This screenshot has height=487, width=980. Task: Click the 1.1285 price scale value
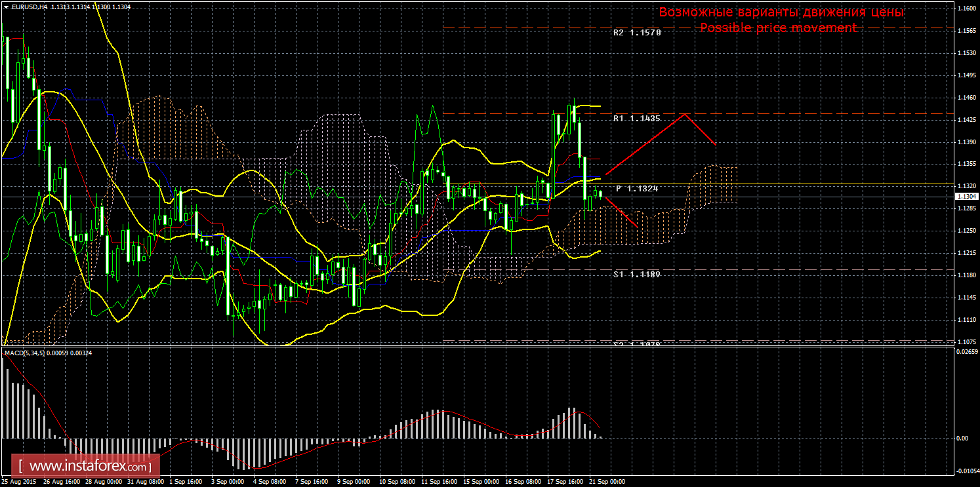click(966, 208)
